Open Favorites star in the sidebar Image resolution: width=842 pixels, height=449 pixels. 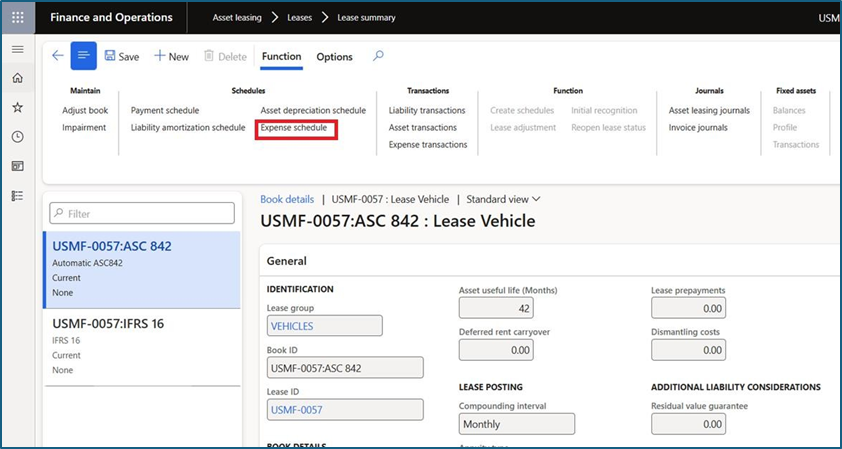[x=17, y=107]
